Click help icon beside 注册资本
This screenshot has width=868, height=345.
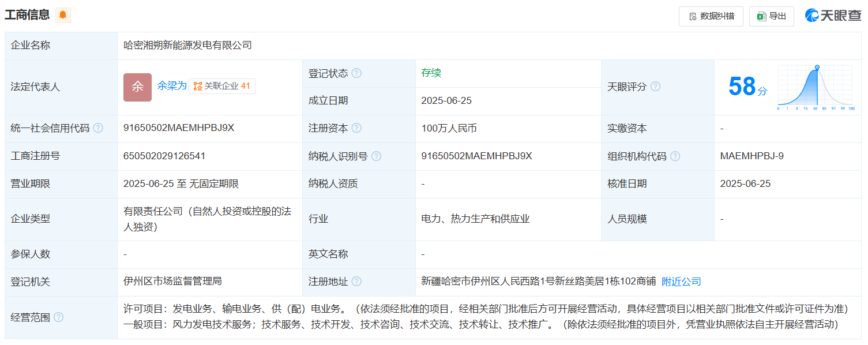pyautogui.click(x=357, y=128)
